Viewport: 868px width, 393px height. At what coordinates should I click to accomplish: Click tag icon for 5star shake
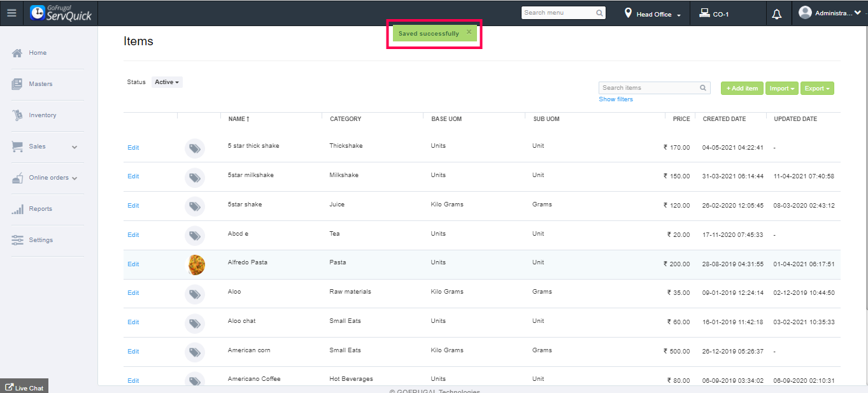[195, 207]
